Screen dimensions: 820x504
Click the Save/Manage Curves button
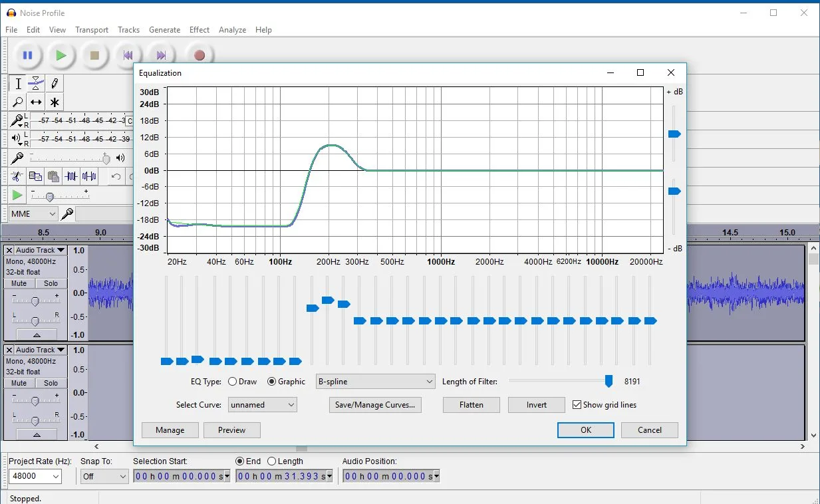[x=375, y=405]
